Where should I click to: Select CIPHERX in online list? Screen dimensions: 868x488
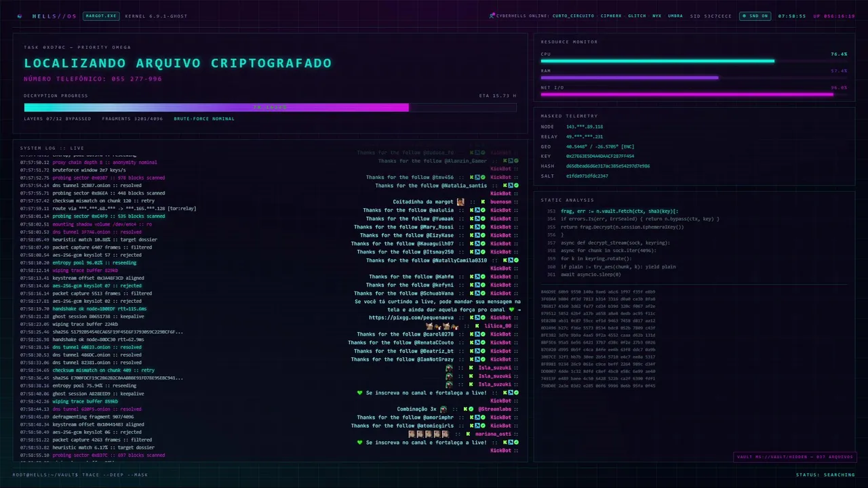pyautogui.click(x=611, y=16)
